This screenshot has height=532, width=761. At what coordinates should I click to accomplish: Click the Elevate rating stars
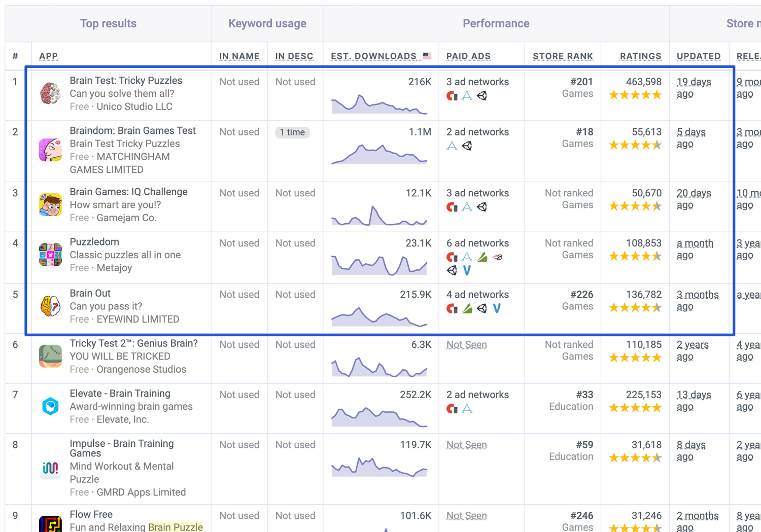point(635,408)
